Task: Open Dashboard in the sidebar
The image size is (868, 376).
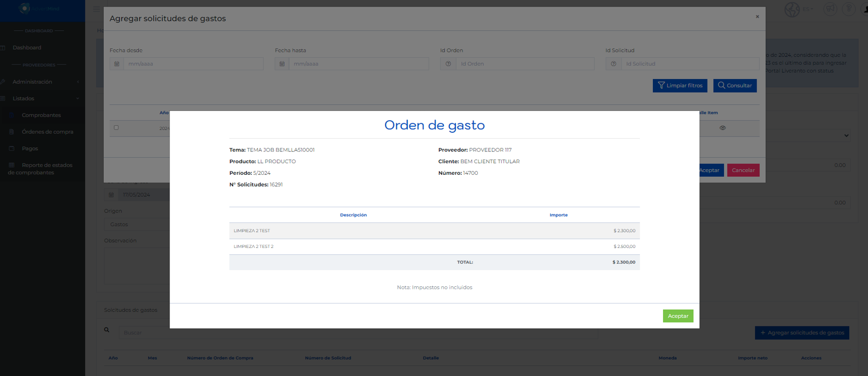Action: [x=27, y=48]
